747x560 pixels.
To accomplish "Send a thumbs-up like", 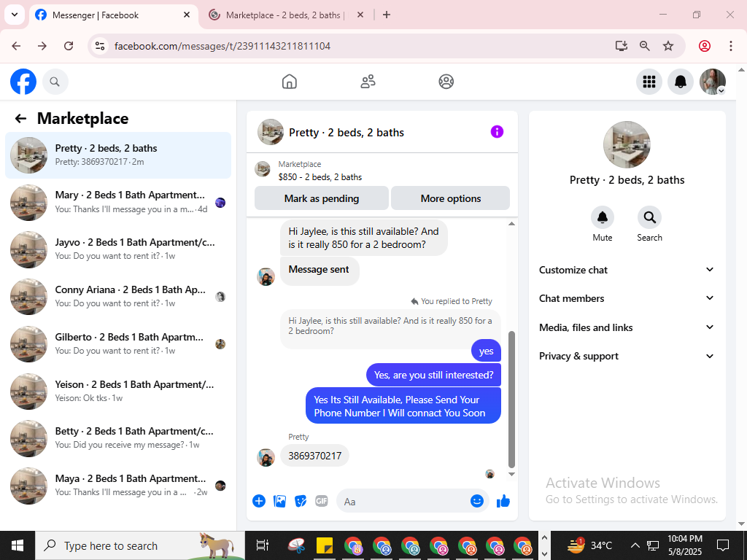I will click(503, 501).
